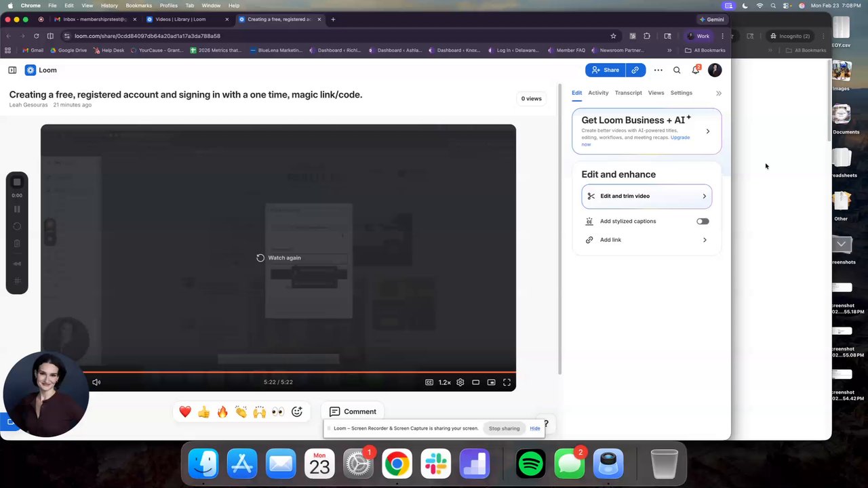
Task: Switch the player to theater mode
Action: pyautogui.click(x=476, y=382)
